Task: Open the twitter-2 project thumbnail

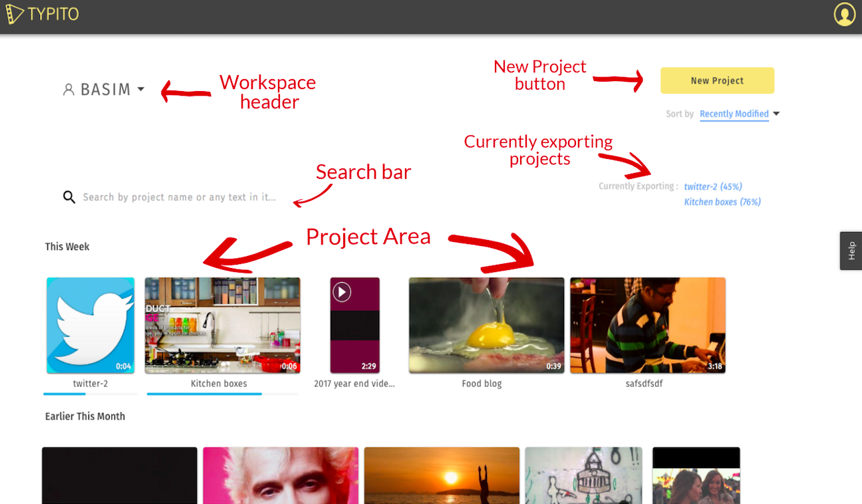Action: pos(90,325)
